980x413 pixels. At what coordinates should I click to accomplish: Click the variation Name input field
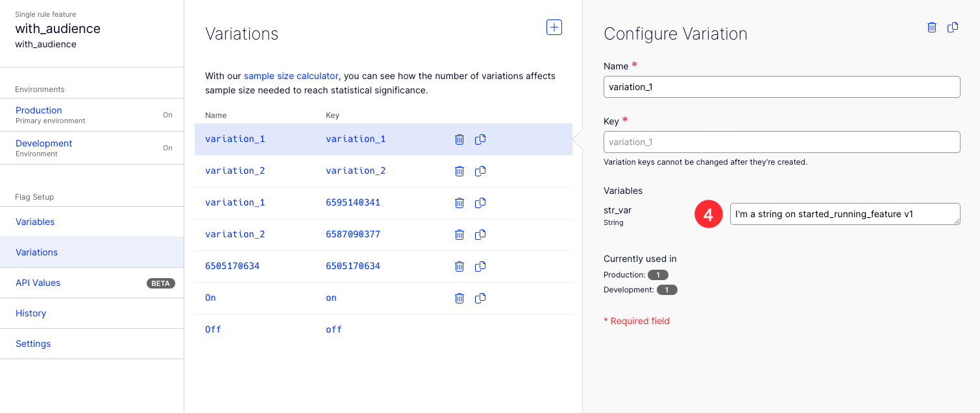pyautogui.click(x=781, y=87)
